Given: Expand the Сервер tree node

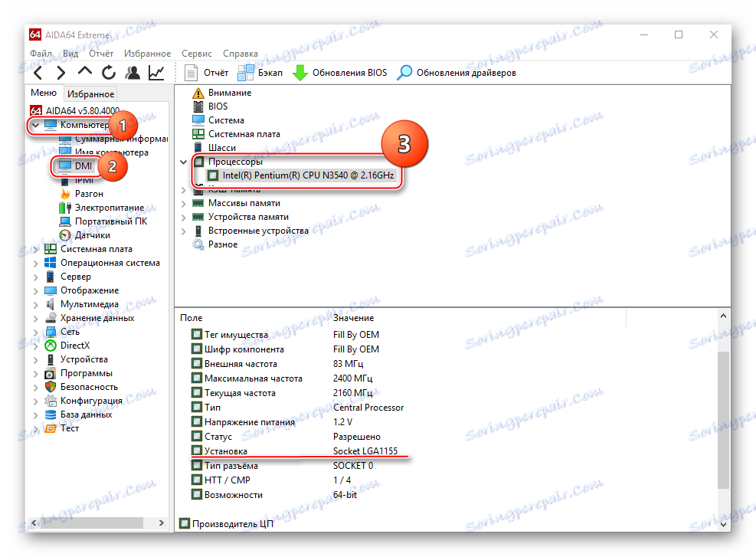Looking at the screenshot, I should pos(36,277).
